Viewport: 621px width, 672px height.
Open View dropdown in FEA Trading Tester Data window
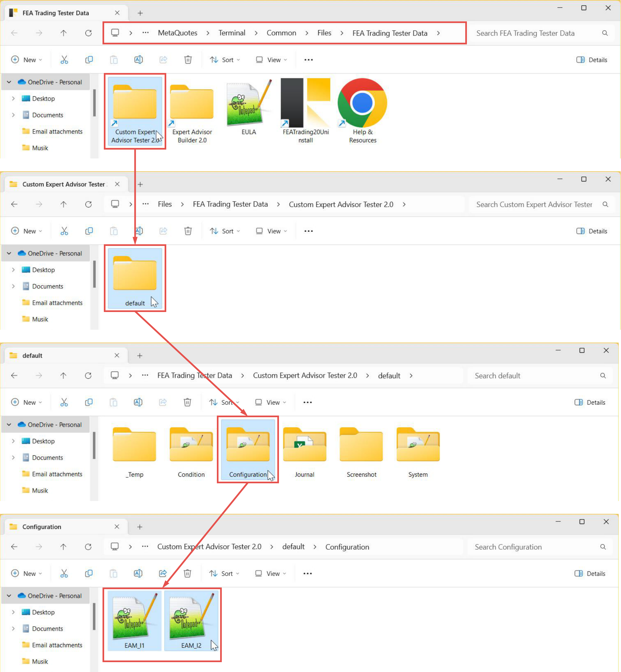271,60
